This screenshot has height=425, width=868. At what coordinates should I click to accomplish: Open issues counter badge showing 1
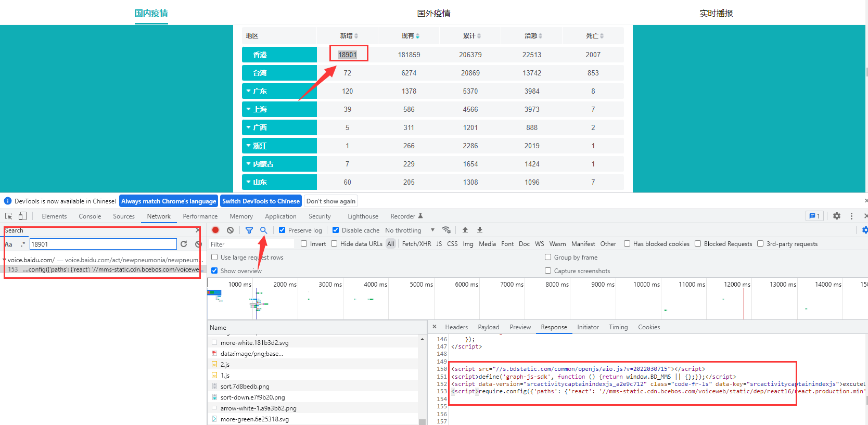point(814,216)
